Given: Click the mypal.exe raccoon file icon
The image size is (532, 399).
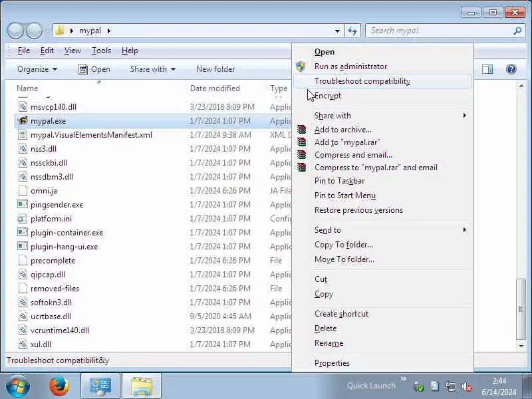Looking at the screenshot, I should tap(23, 121).
